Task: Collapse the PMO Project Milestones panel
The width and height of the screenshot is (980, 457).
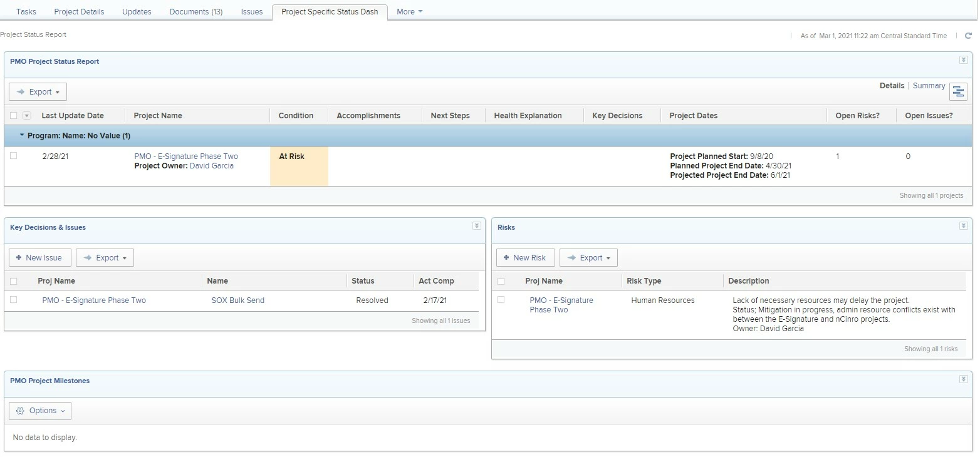Action: (x=964, y=379)
